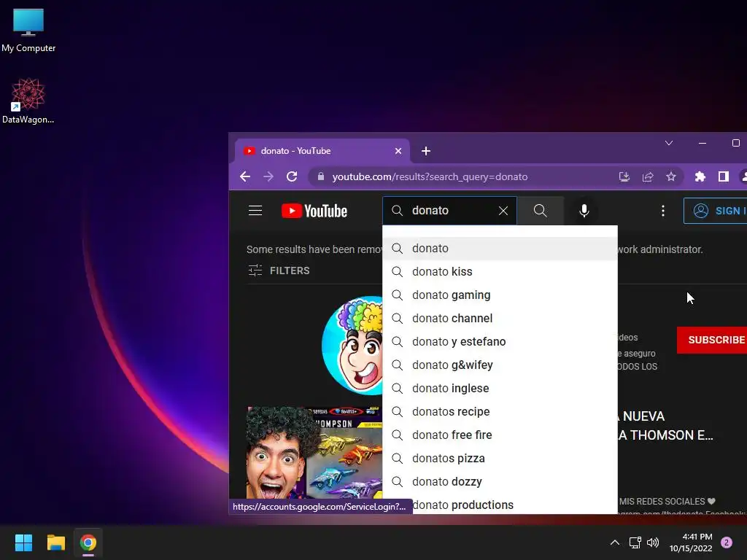
Task: Subscribe to the Donato channel
Action: click(x=712, y=340)
